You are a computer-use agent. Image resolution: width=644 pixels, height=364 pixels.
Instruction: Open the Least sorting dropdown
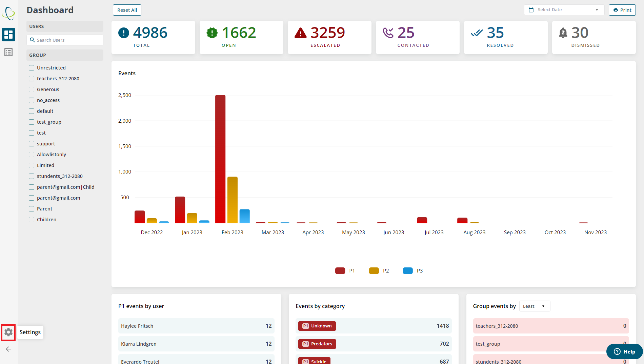point(535,306)
